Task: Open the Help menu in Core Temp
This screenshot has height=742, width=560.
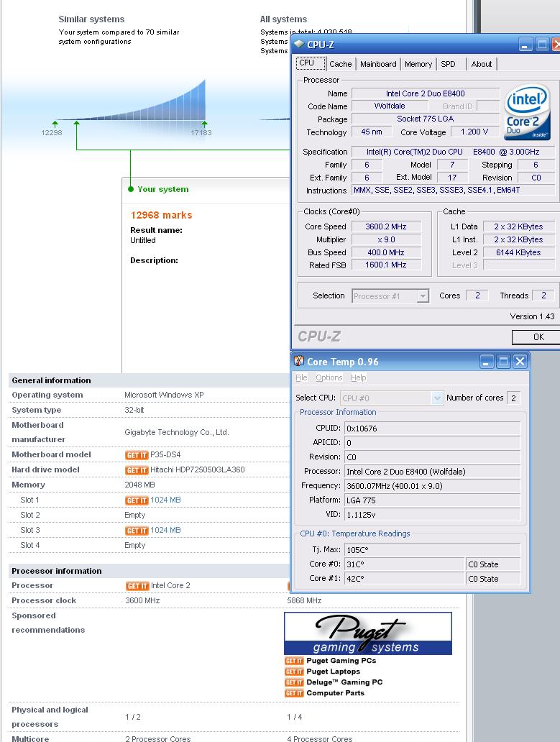Action: pyautogui.click(x=359, y=377)
